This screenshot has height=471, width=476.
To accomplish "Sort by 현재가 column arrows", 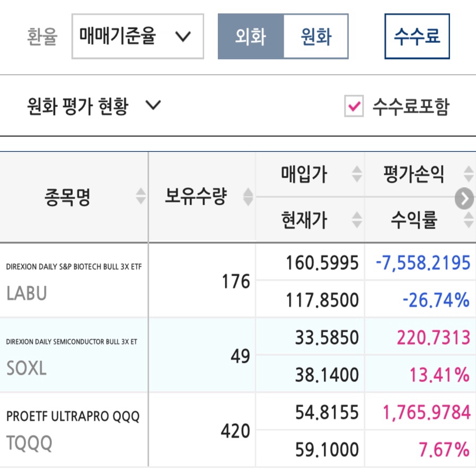I will click(x=357, y=220).
